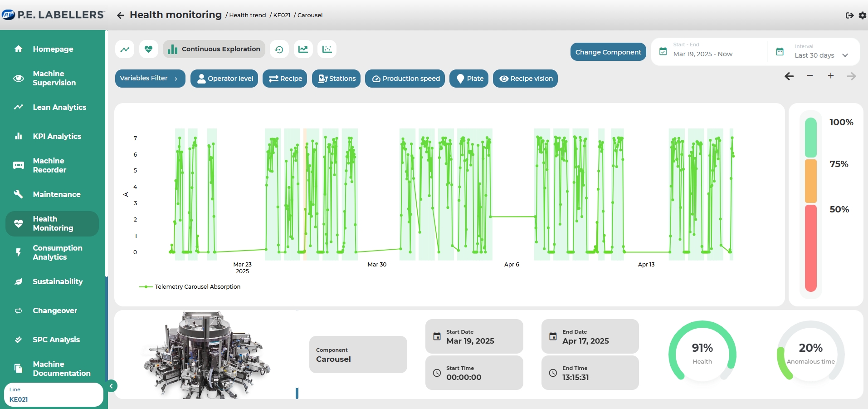Click the Change Component button
The image size is (868, 409).
[608, 52]
